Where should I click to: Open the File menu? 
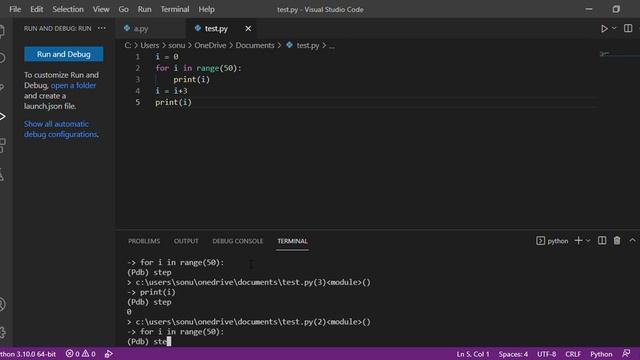(15, 9)
